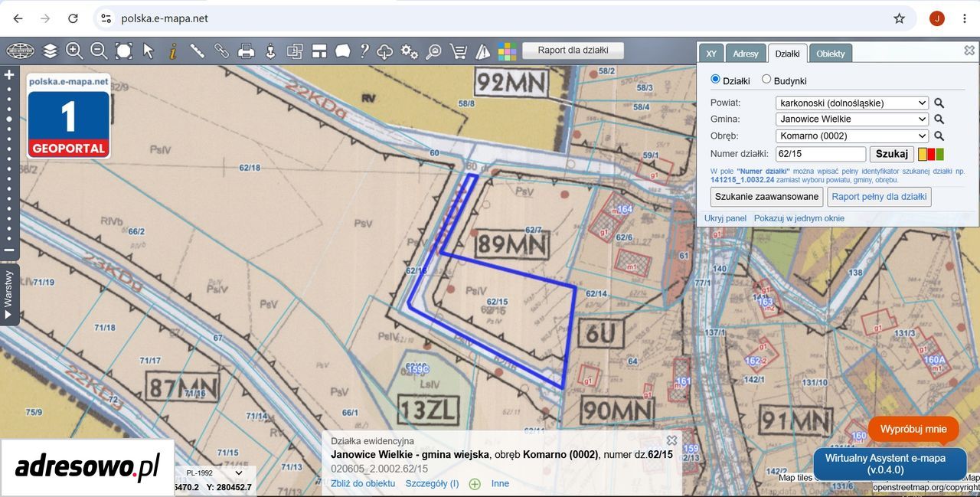This screenshot has width=980, height=497.
Task: Open the question mark help tool
Action: coord(365,51)
